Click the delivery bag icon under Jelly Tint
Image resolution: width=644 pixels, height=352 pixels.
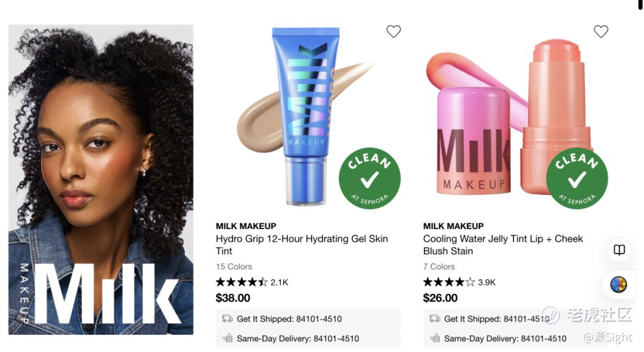coord(435,338)
